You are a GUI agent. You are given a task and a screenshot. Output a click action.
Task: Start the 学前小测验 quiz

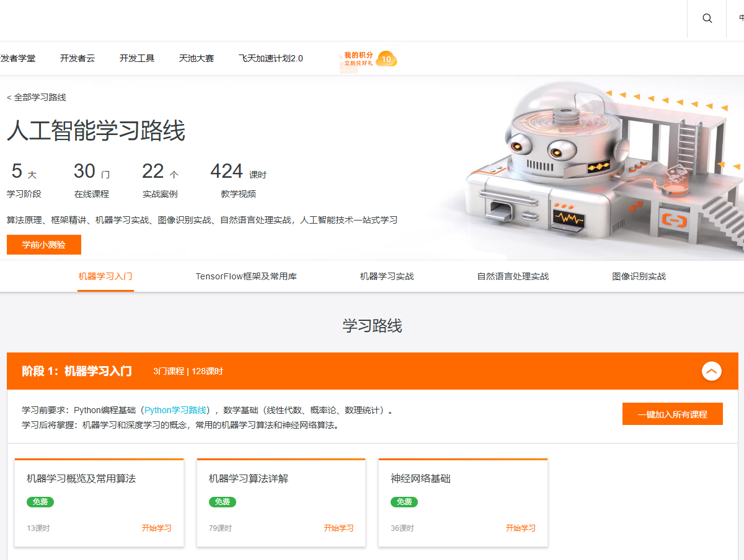[x=44, y=245]
